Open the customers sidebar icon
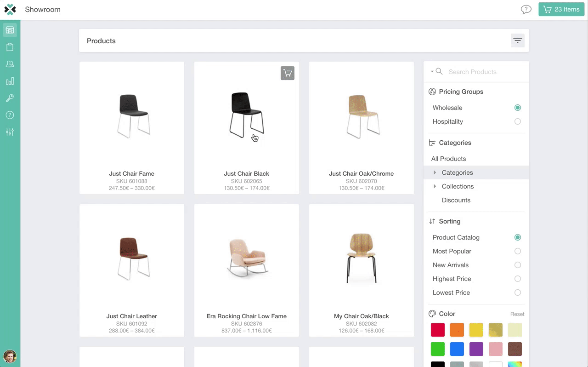Viewport: 588px width, 367px height. (x=10, y=64)
